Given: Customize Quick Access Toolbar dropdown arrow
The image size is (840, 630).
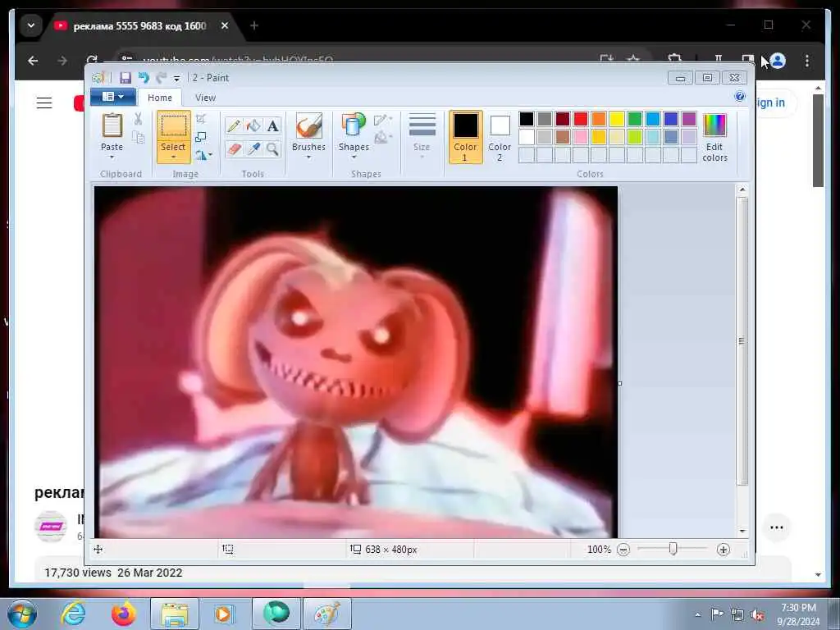Looking at the screenshot, I should click(177, 78).
